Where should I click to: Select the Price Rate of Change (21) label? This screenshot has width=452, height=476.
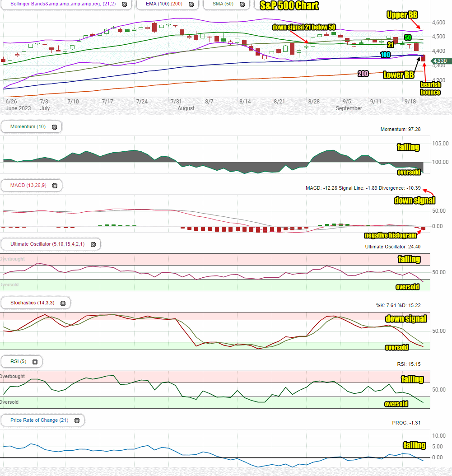(39, 420)
